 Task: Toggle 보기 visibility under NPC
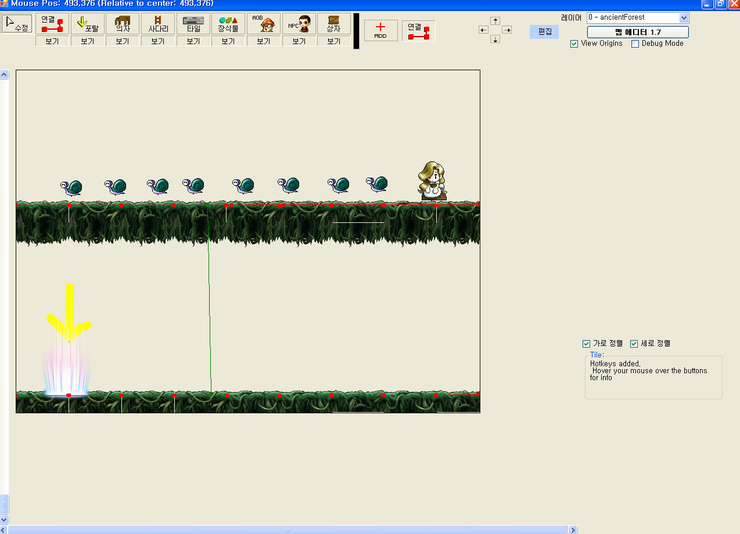tap(299, 41)
